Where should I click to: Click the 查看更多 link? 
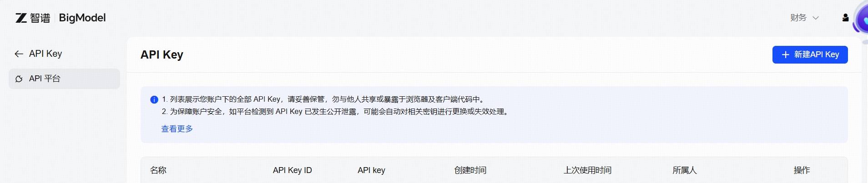pyautogui.click(x=177, y=129)
